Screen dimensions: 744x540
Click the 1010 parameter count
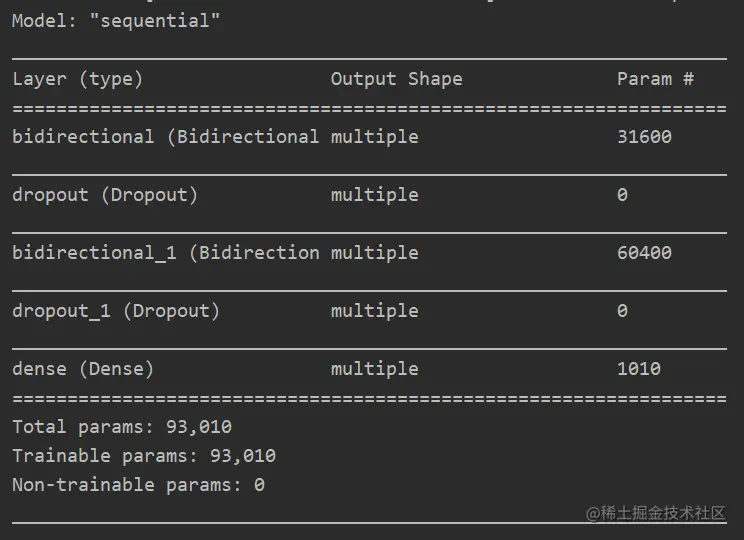pos(639,369)
